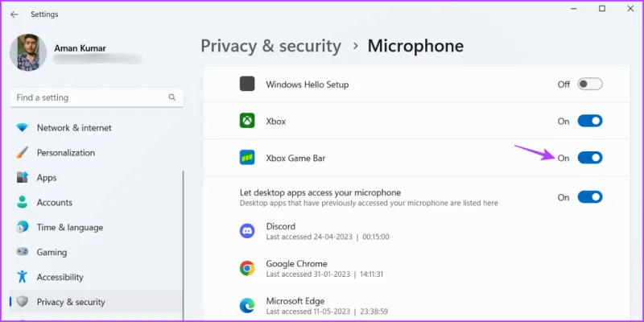
Task: Click the Microsoft Edge last accessed text
Action: click(x=327, y=312)
